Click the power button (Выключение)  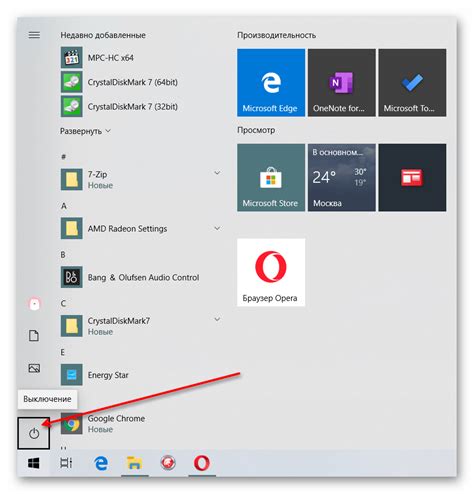tap(34, 433)
